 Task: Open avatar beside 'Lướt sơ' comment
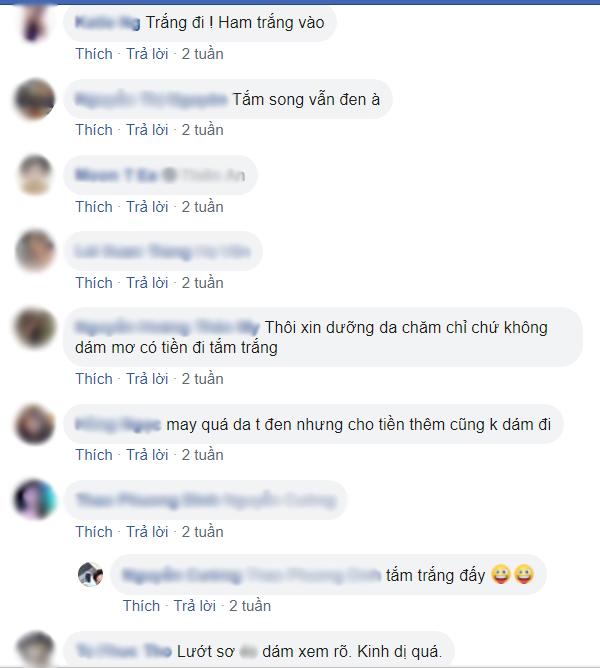coord(35,649)
